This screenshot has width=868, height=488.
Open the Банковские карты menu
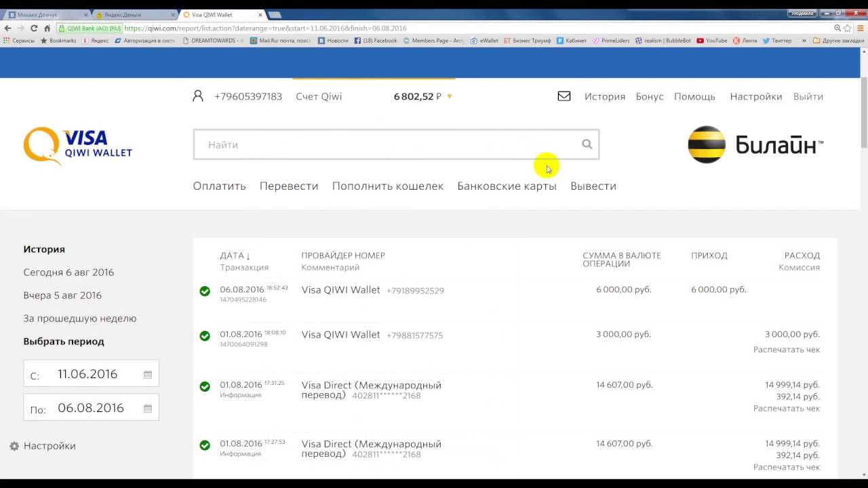click(507, 186)
